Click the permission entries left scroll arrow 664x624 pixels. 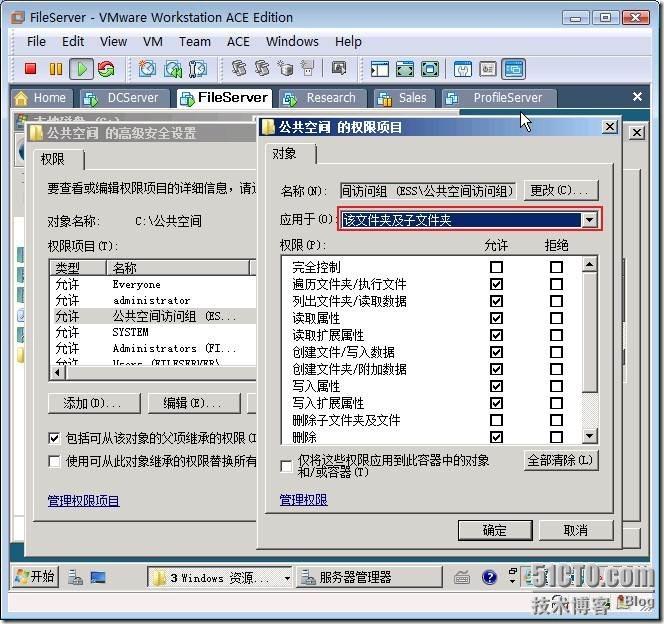coord(58,373)
